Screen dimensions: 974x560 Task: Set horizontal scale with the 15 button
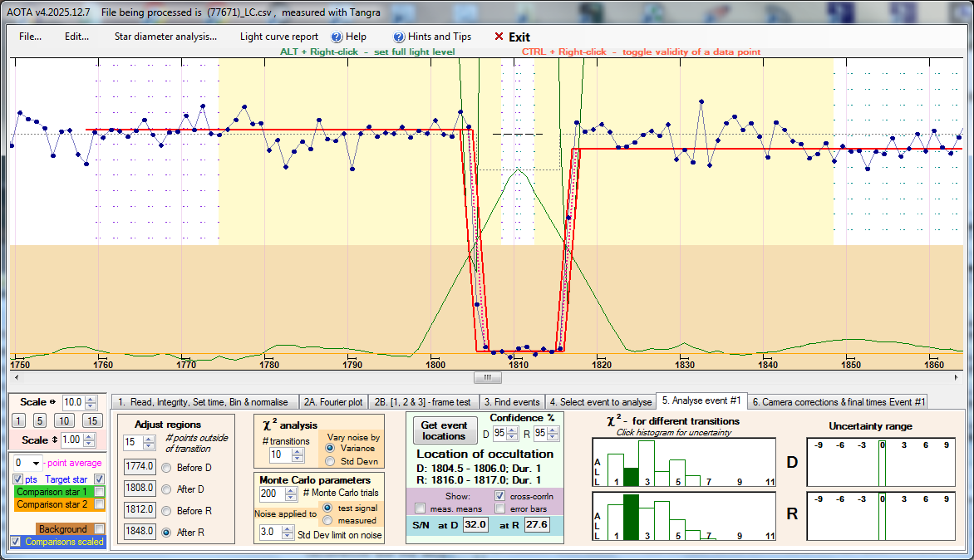tap(93, 420)
